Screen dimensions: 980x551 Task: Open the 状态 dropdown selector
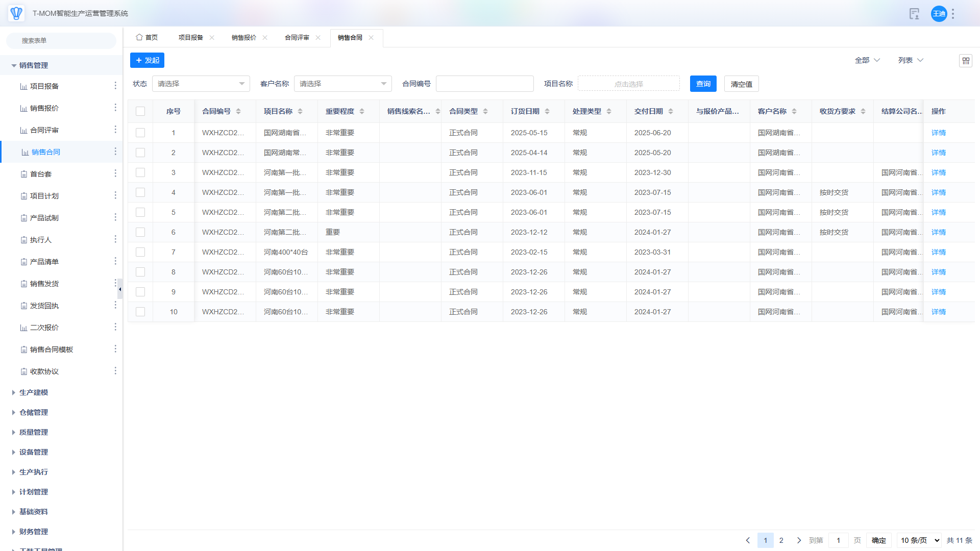click(201, 84)
